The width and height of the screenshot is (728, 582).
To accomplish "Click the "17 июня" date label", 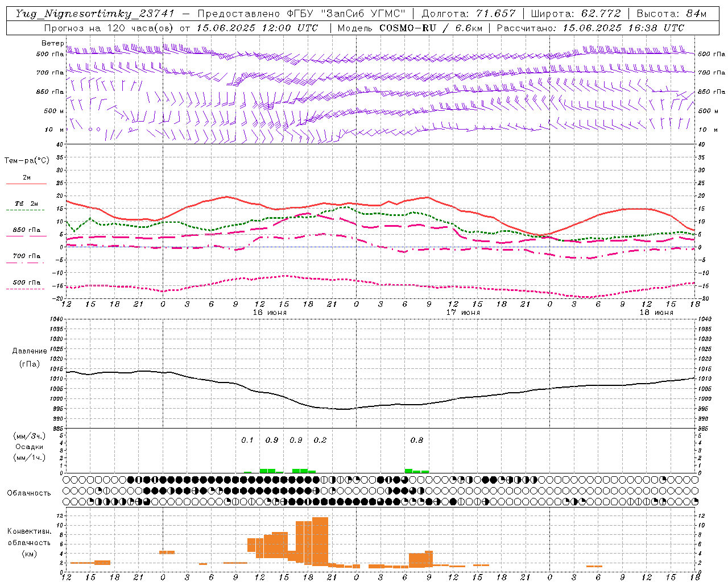I will coord(463,313).
